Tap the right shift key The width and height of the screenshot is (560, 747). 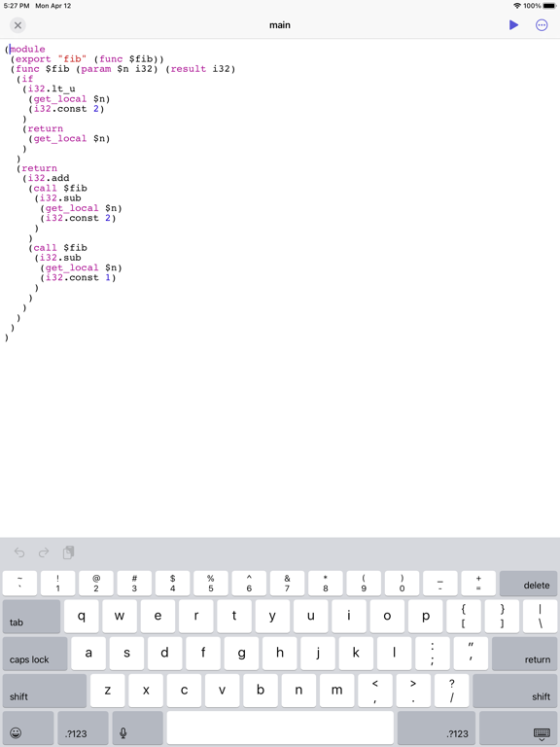[x=514, y=691]
